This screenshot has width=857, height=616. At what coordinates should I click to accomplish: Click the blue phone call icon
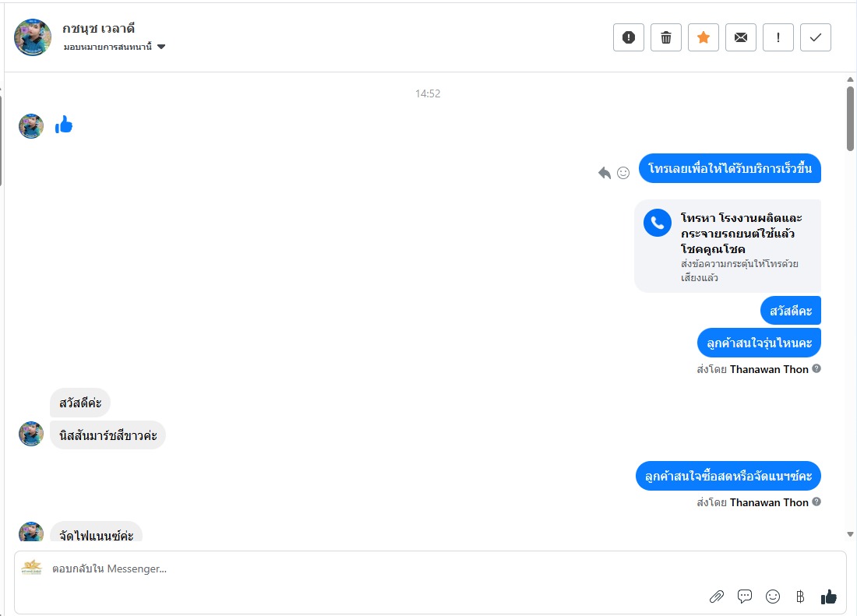click(658, 223)
